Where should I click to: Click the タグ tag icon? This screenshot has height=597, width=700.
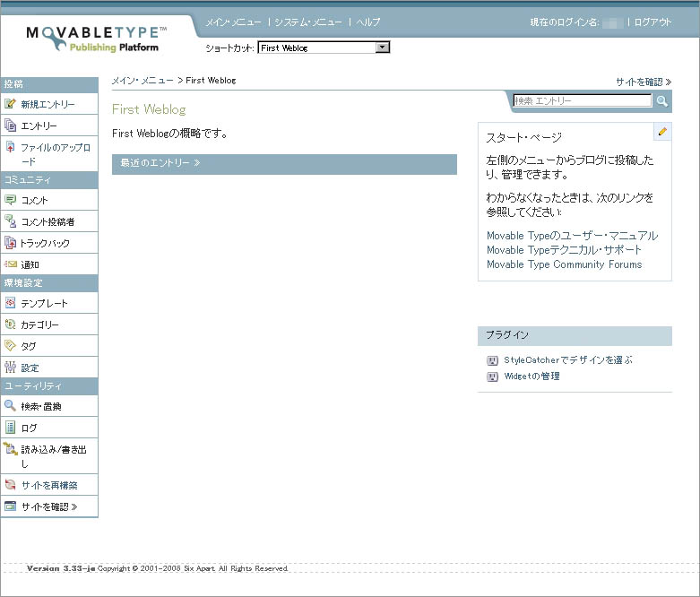[10, 346]
